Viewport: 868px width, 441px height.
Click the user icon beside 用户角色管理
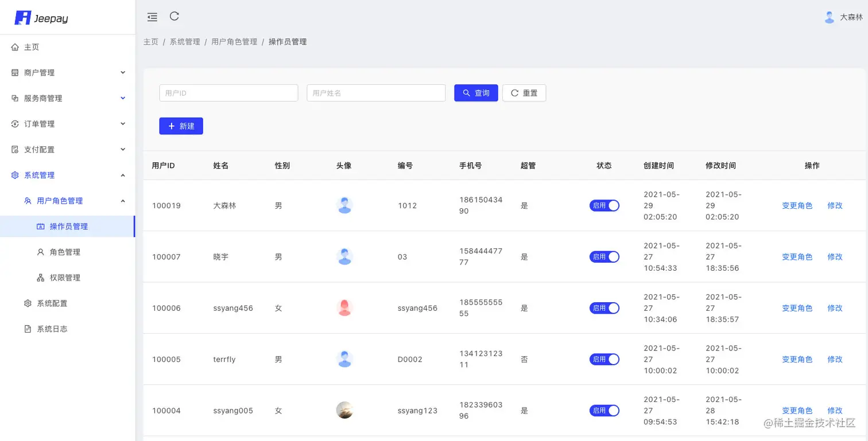pyautogui.click(x=28, y=201)
